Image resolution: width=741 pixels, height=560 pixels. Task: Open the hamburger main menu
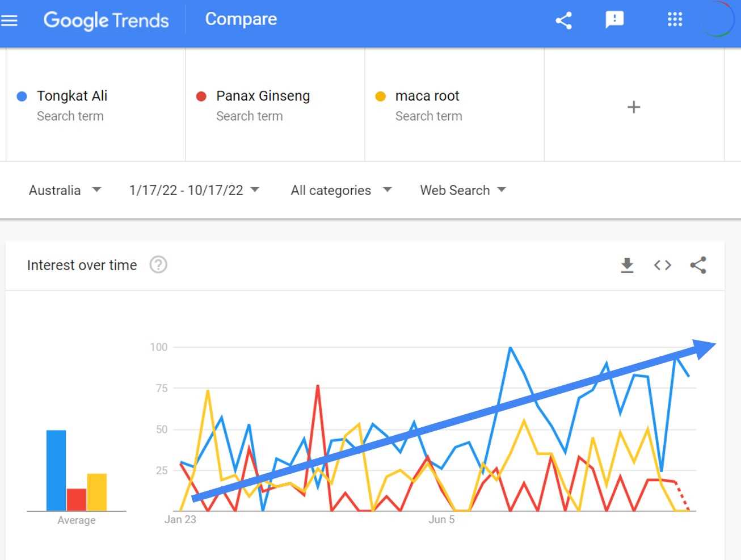coord(9,21)
